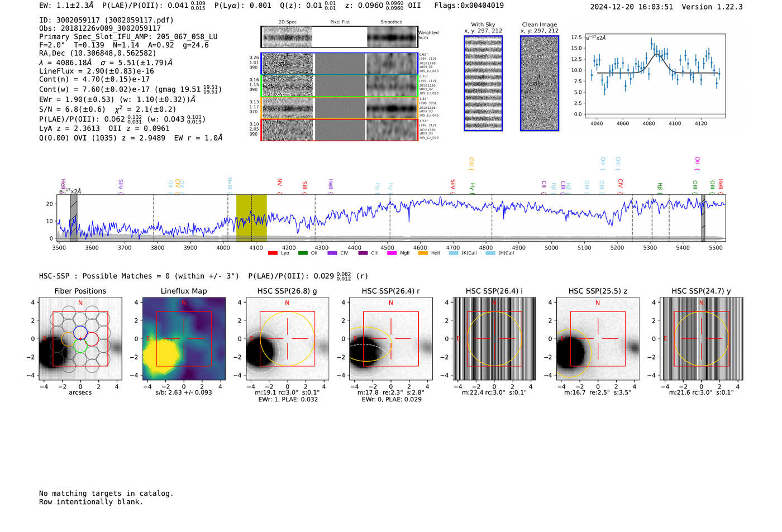Open the orange-bordered fiber Smoothed cutout
The image size is (782, 532).
(392, 108)
